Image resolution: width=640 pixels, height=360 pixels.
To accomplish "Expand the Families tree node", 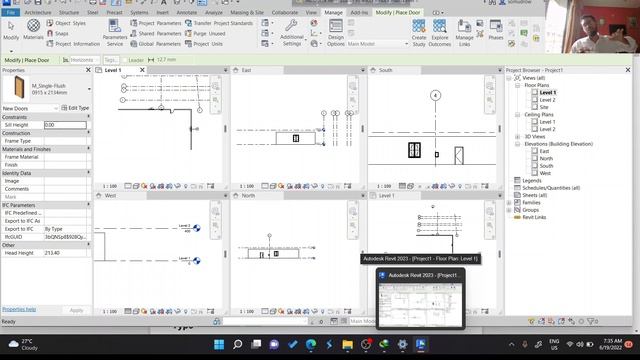I will tap(509, 203).
